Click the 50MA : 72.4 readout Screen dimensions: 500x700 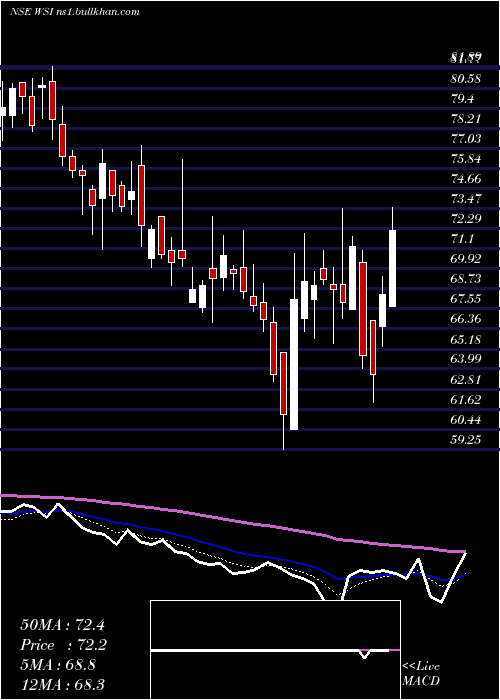pyautogui.click(x=62, y=625)
